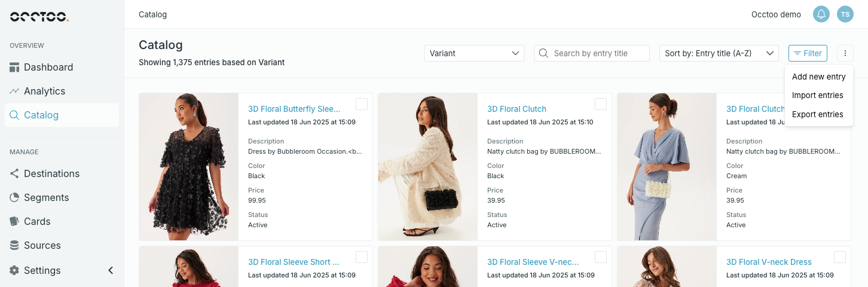868x287 pixels.
Task: Open 3D Floral Butterfly Slee... entry link
Action: click(x=294, y=109)
